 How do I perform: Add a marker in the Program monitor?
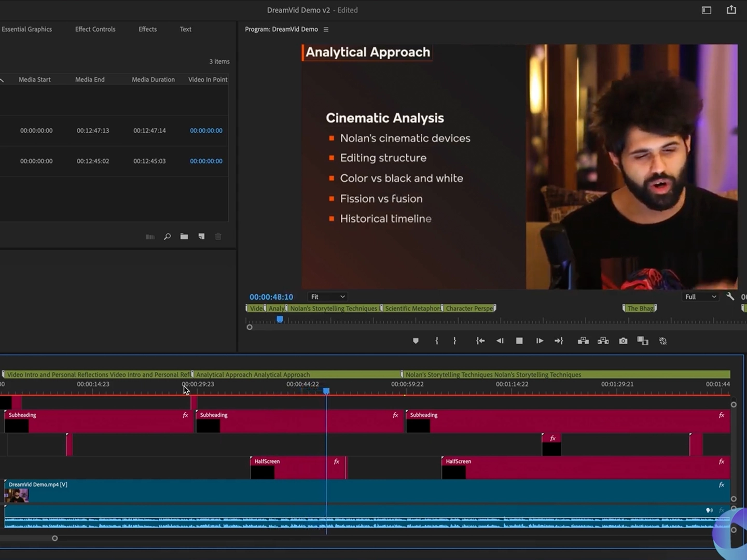click(x=416, y=341)
